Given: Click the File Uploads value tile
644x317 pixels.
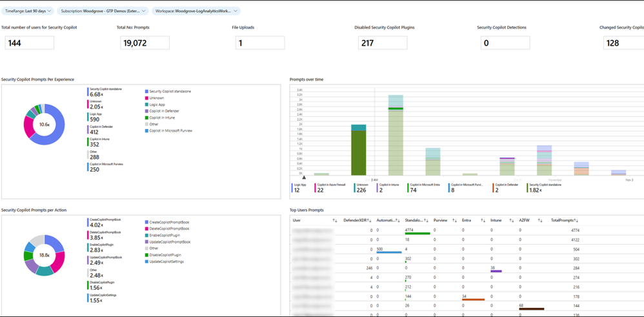Looking at the screenshot, I should [261, 43].
